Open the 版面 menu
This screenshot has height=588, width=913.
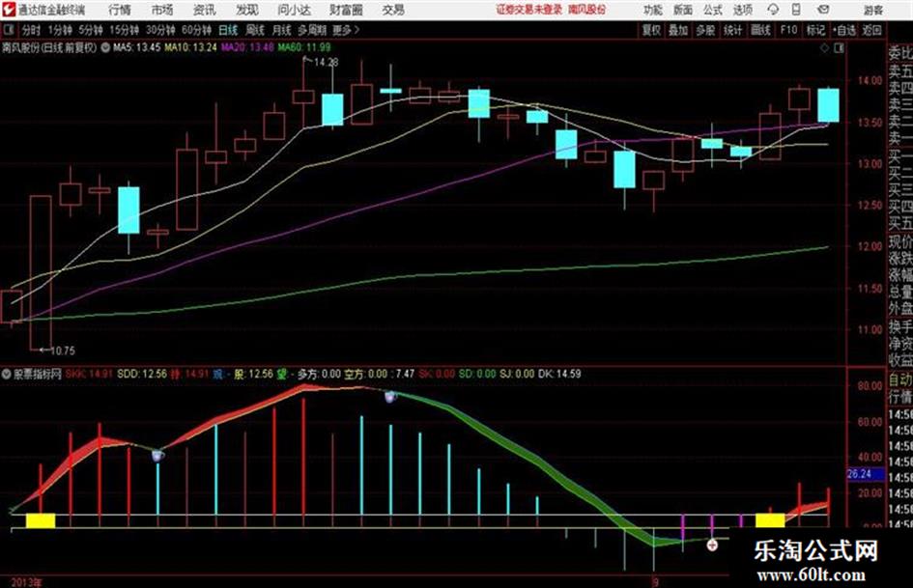683,10
